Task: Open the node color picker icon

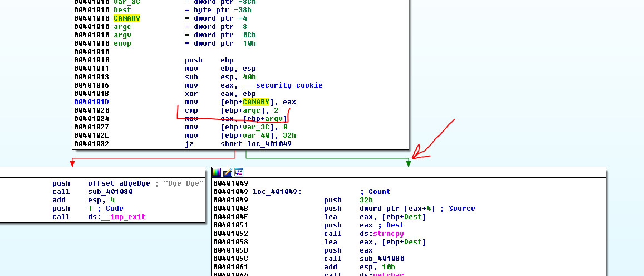Action: coord(217,172)
